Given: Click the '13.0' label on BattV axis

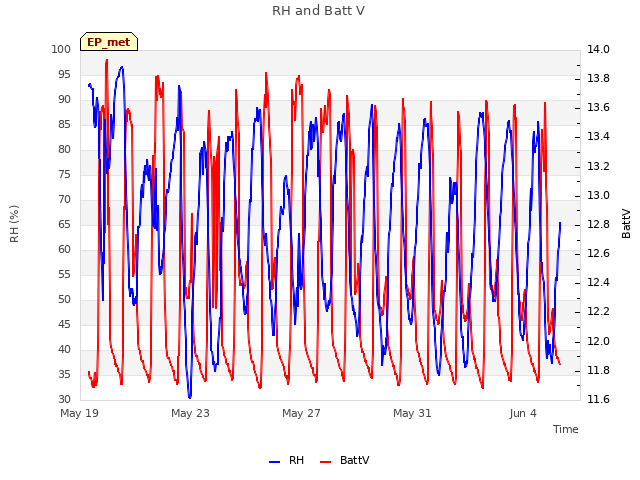Looking at the screenshot, I should click(x=598, y=196).
